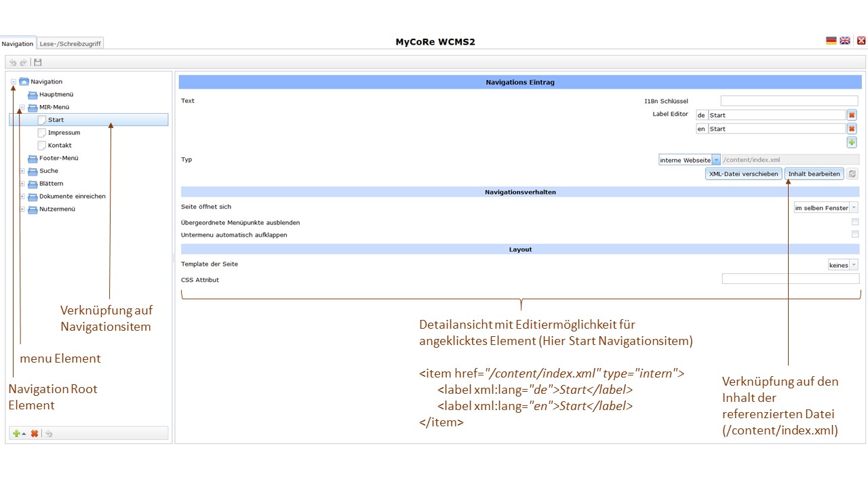Open the 'im selben Fenster' dropdown
This screenshot has width=868, height=488.
[x=854, y=208]
